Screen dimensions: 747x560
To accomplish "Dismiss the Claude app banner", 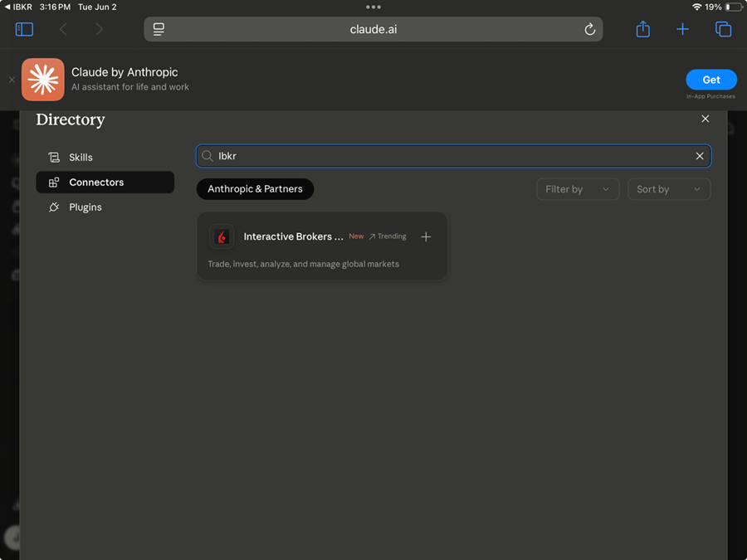I will (x=12, y=80).
